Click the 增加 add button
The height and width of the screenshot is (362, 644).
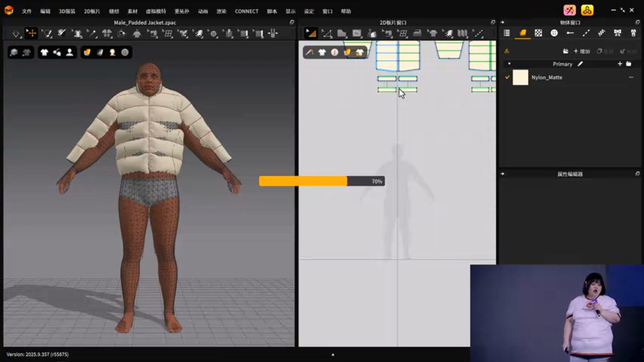(x=582, y=51)
